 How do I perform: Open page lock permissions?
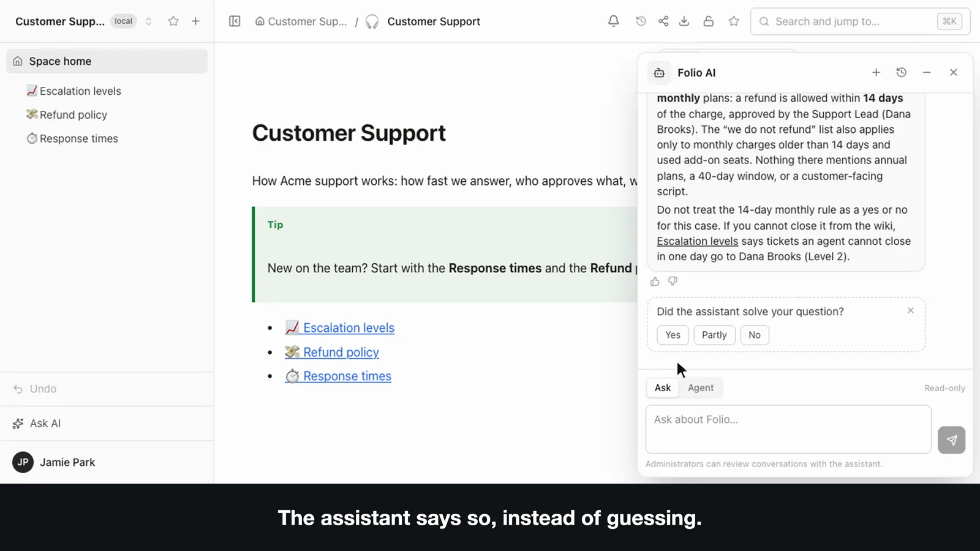(x=708, y=21)
